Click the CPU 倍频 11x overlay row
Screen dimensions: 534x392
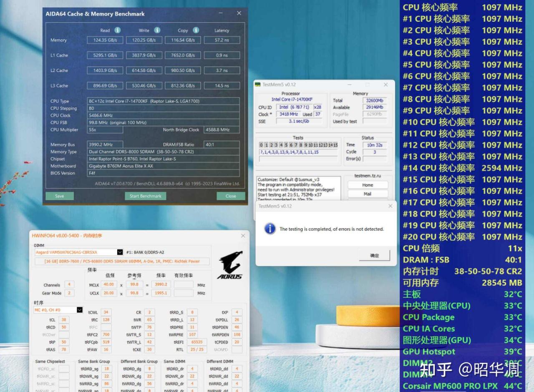click(462, 248)
